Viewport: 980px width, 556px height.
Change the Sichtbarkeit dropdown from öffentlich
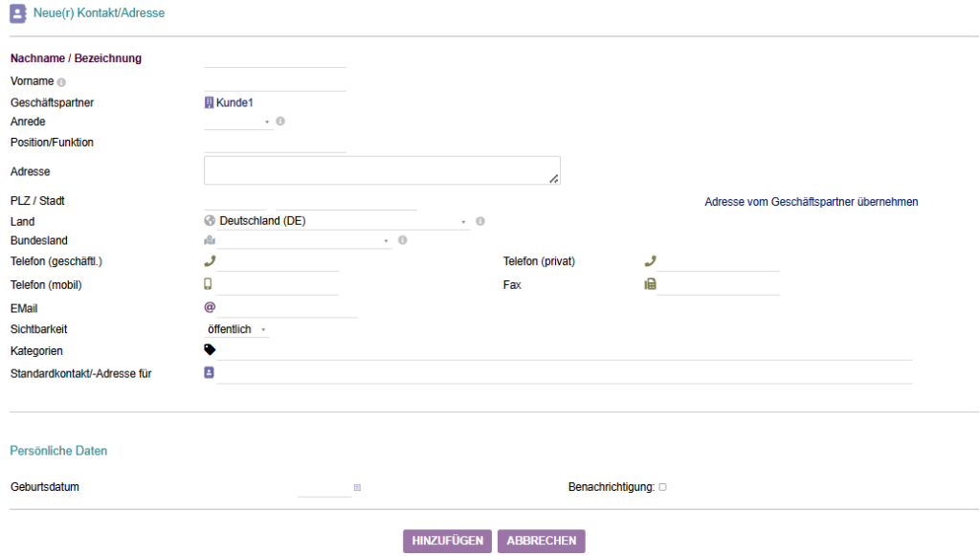click(x=236, y=329)
